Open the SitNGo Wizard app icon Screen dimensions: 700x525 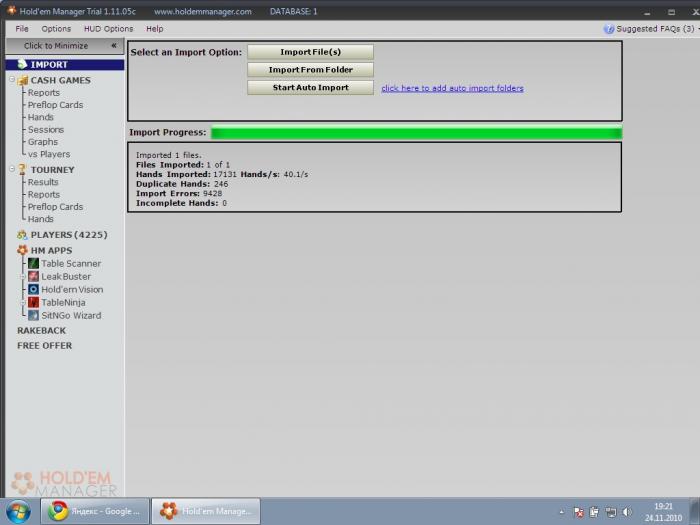tap(33, 315)
